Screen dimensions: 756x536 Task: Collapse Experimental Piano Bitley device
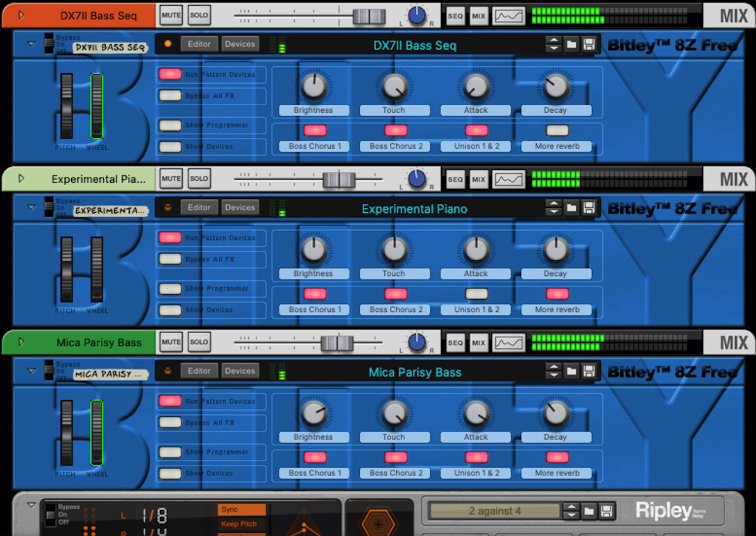[x=31, y=207]
